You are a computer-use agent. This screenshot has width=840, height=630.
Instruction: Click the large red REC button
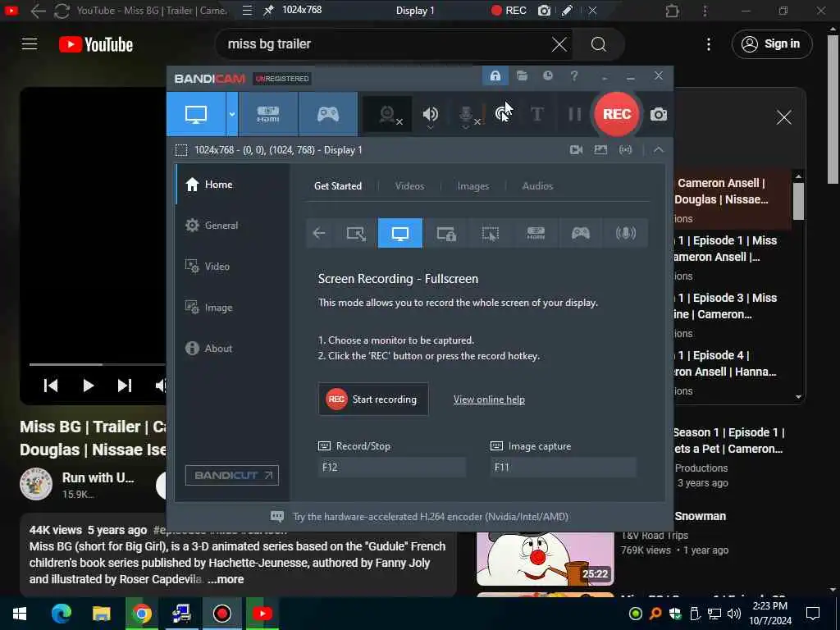click(617, 114)
